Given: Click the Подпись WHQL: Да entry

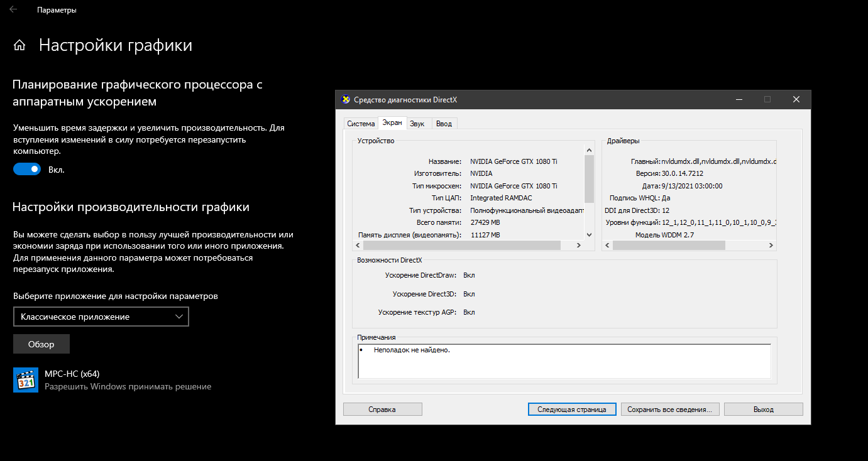Looking at the screenshot, I should [640, 198].
